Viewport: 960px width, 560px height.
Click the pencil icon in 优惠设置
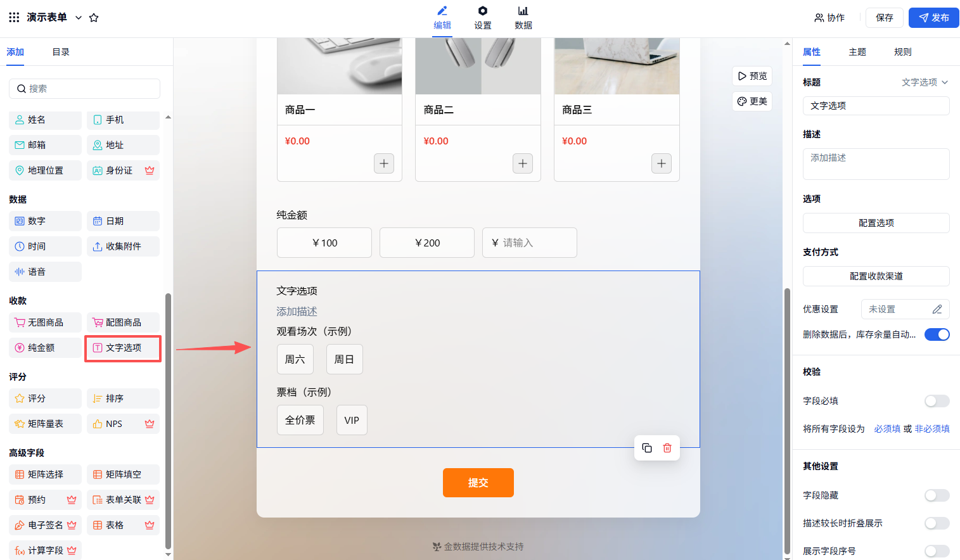[x=937, y=309]
